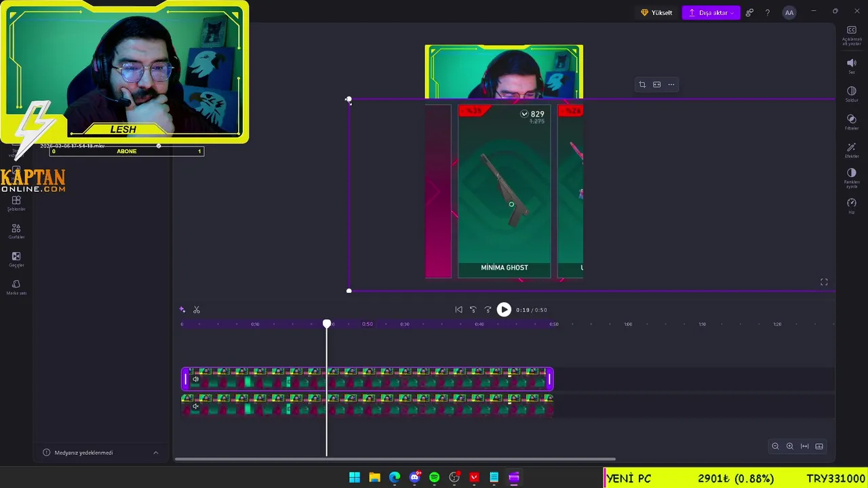Screen dimensions: 868x488
Task: Open File Explorer from the taskbar
Action: [x=374, y=477]
